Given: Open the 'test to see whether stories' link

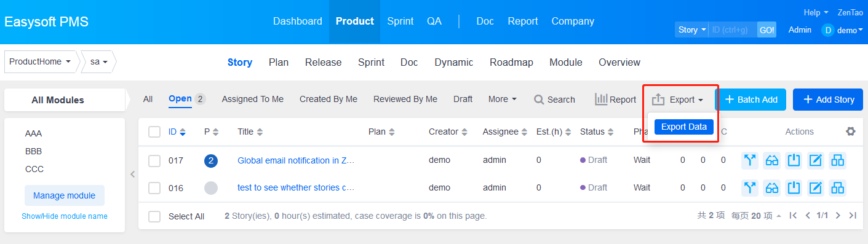Looking at the screenshot, I should (296, 187).
